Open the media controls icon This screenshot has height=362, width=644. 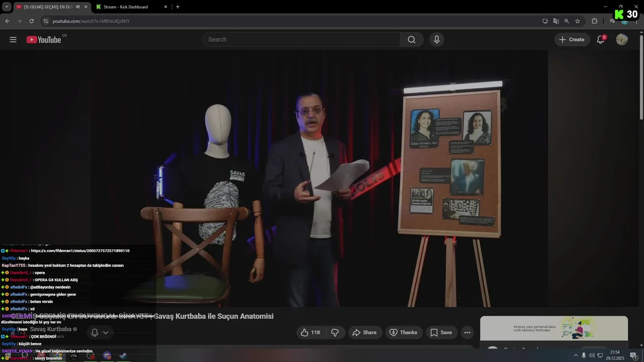click(612, 21)
